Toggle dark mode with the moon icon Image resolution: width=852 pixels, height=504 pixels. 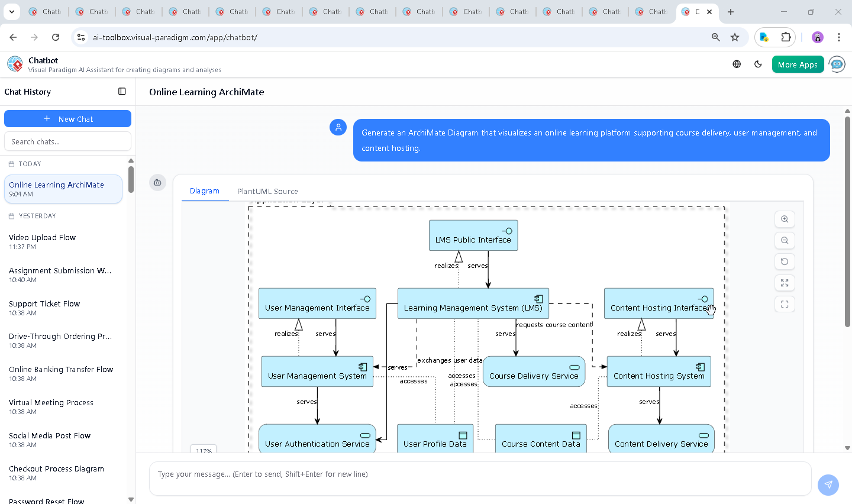758,64
